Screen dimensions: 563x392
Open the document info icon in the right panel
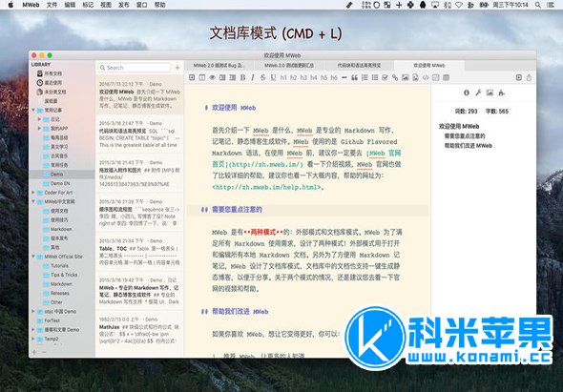click(467, 93)
